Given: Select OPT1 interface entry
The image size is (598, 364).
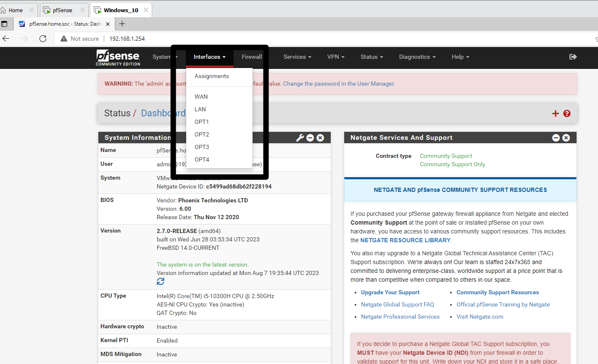Looking at the screenshot, I should [219, 122].
